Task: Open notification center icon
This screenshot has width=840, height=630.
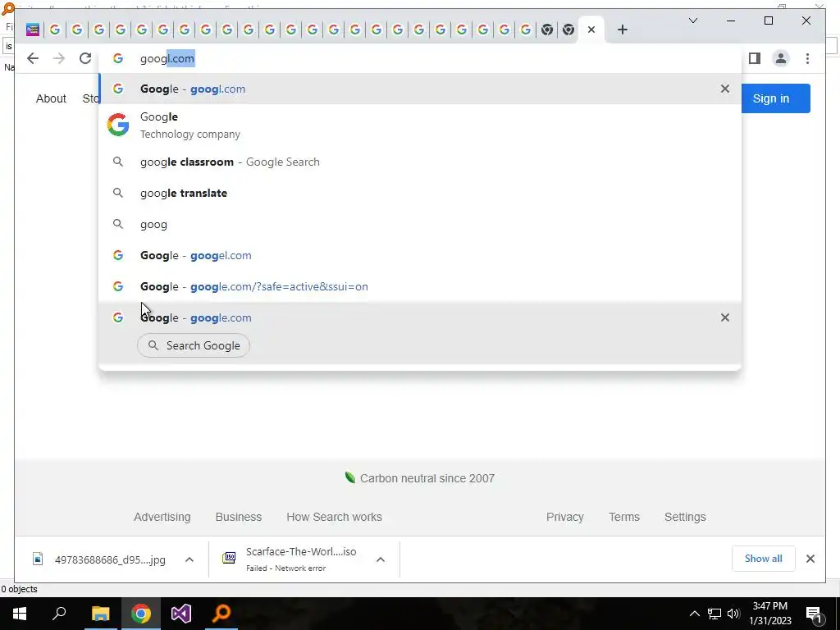Action: click(x=815, y=614)
